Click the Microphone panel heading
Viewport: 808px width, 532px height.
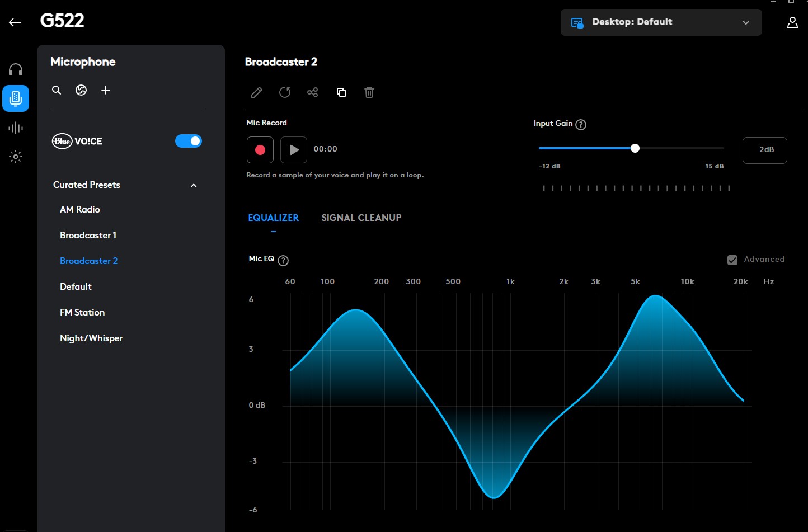83,62
